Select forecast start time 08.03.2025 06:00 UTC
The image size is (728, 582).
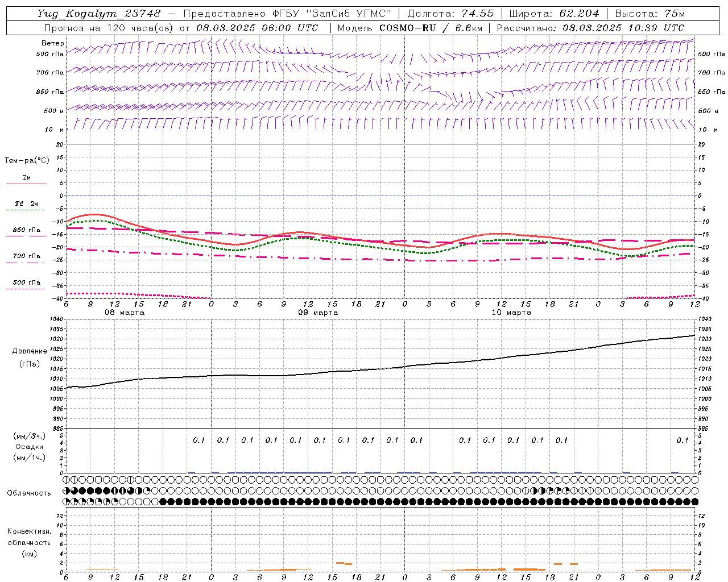coord(258,28)
